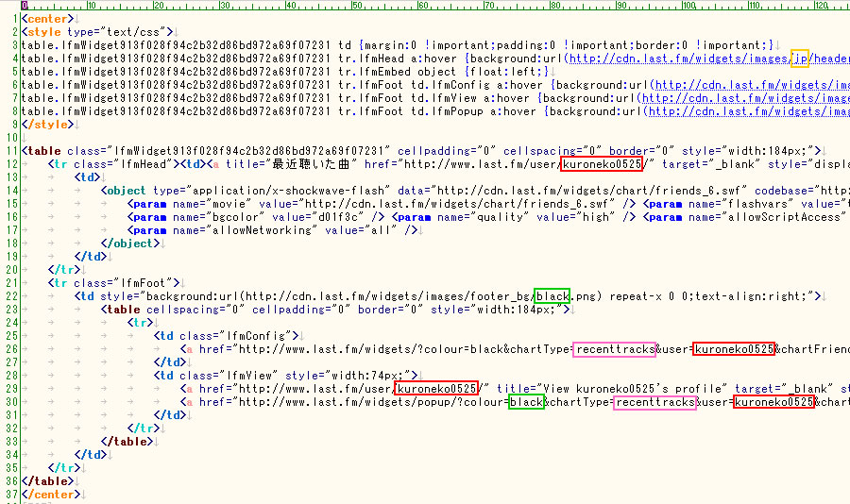
Task: Click line number 32 in the gutter
Action: click(x=12, y=428)
